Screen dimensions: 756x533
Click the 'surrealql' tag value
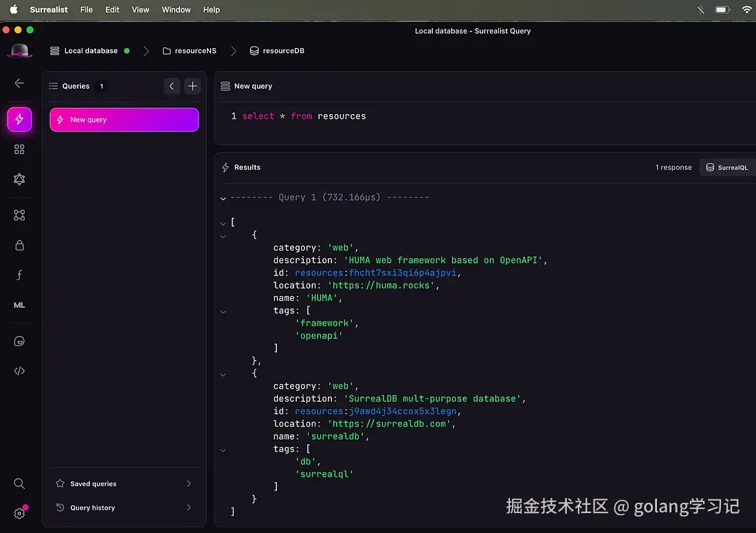coord(324,474)
